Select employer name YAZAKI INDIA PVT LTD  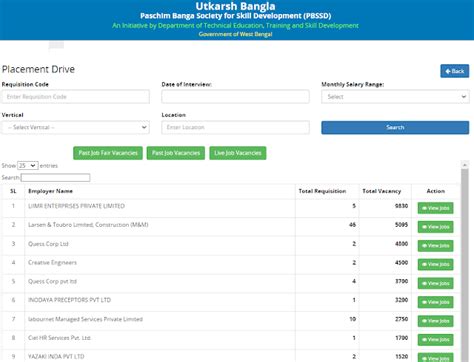pyautogui.click(x=56, y=356)
